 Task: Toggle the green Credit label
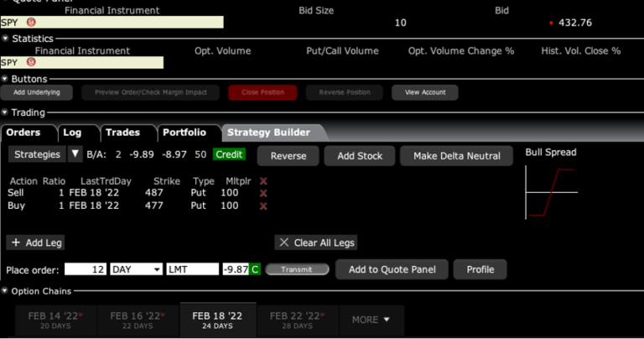point(229,155)
